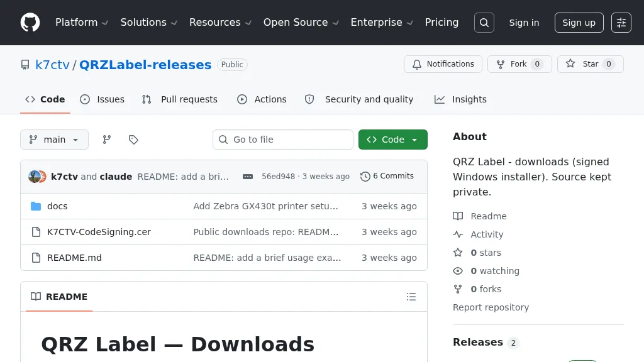Viewport: 644px width, 362px height.
Task: Switch to the Pull requests tab
Action: (179, 99)
